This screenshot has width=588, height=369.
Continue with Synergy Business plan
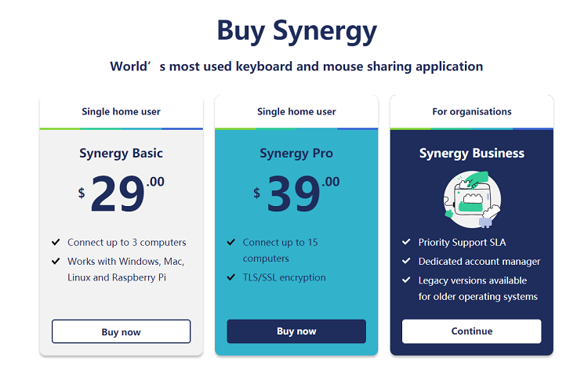click(x=472, y=331)
